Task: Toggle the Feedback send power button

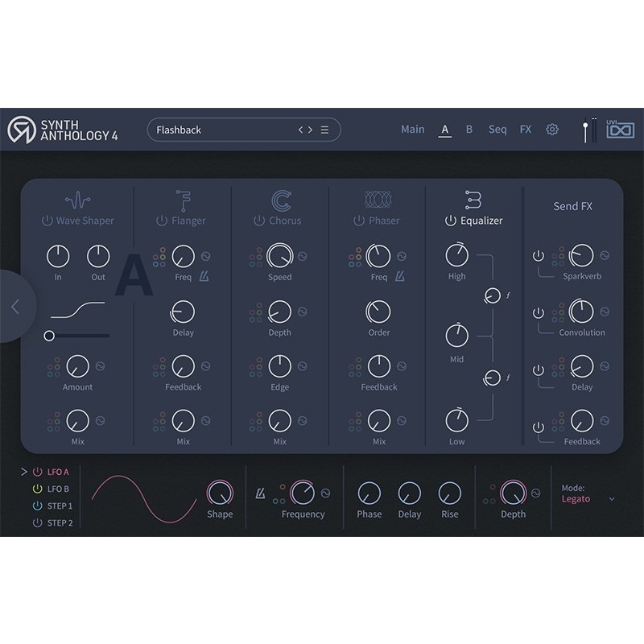Action: (x=539, y=427)
